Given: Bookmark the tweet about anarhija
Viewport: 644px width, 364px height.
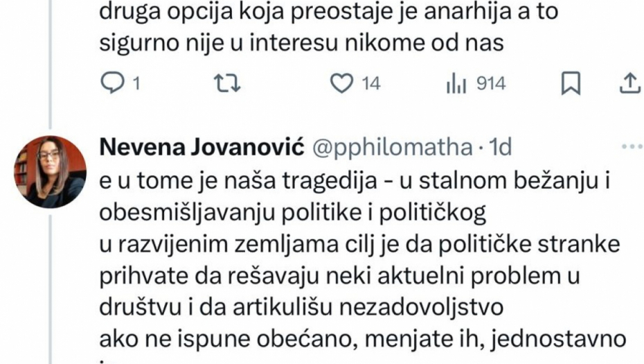Looking at the screenshot, I should coord(569,84).
